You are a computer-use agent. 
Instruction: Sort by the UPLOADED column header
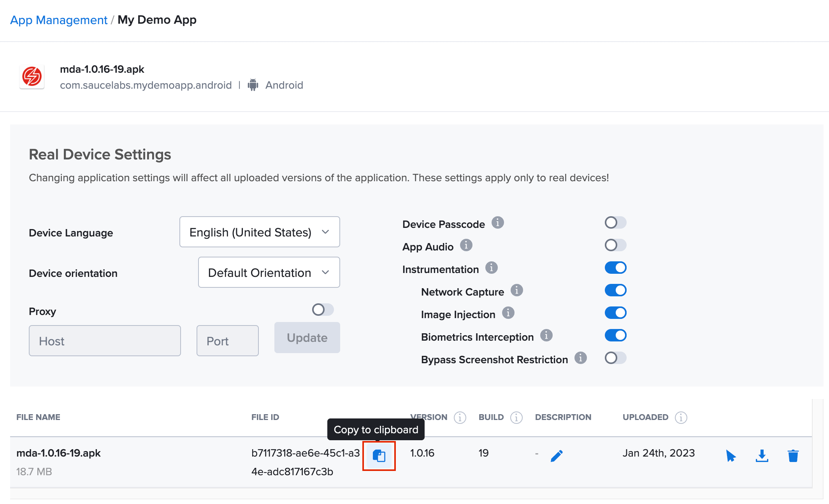coord(645,417)
